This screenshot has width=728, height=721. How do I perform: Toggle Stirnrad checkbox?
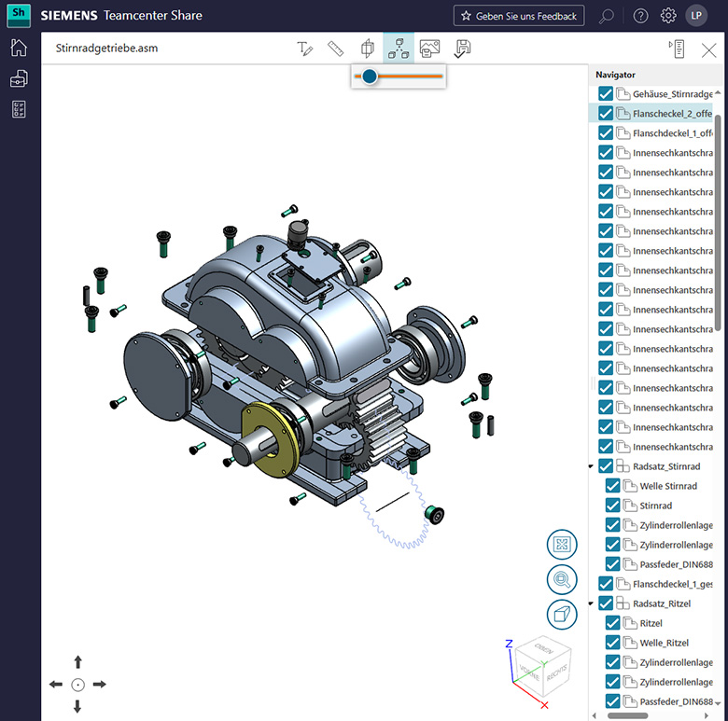coord(612,506)
